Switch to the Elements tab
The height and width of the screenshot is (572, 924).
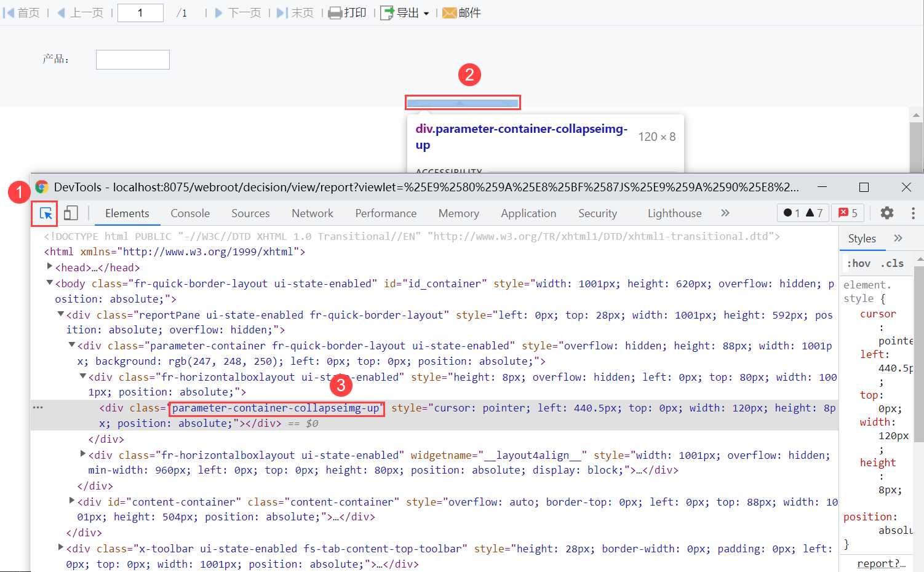coord(127,213)
